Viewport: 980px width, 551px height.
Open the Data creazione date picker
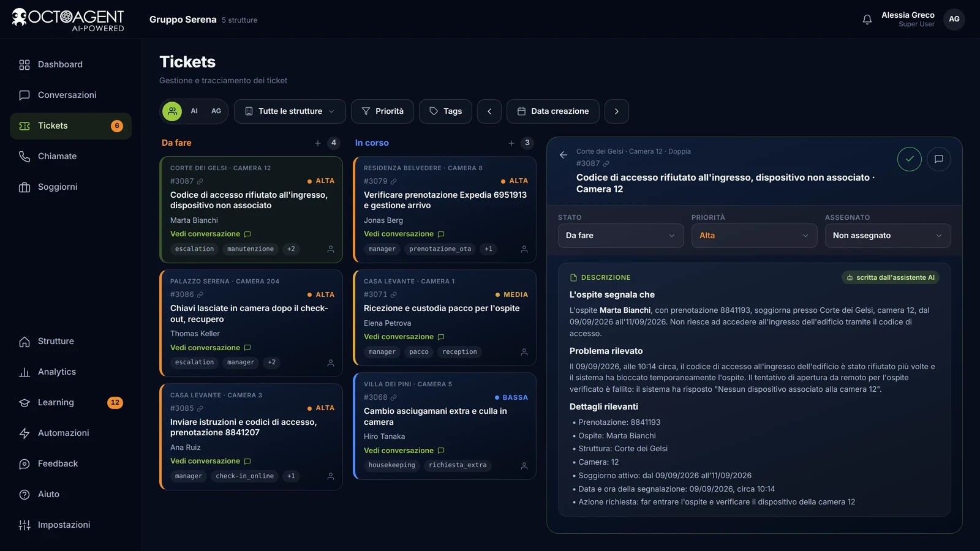click(553, 111)
